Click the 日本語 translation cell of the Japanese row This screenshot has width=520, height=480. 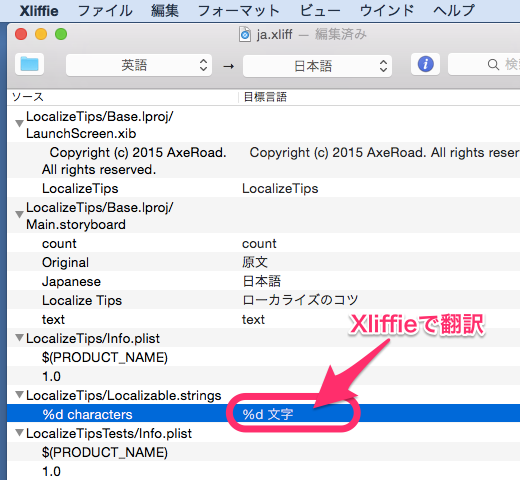coord(262,281)
